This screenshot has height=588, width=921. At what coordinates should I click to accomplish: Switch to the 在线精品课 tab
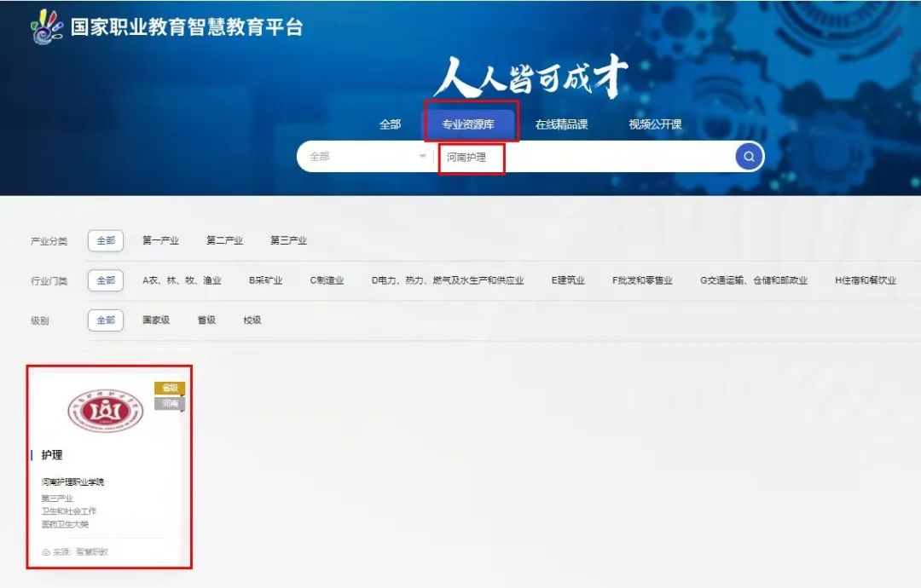[x=561, y=124]
